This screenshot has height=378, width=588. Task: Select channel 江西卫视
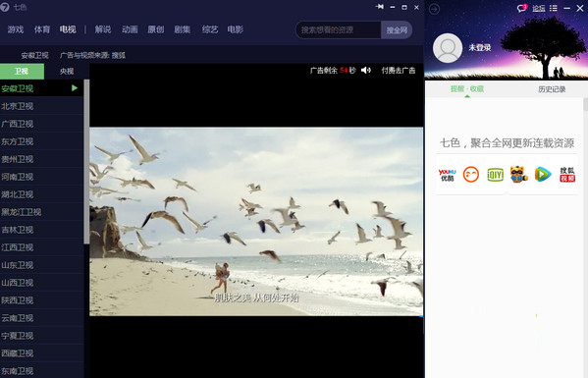[41, 247]
